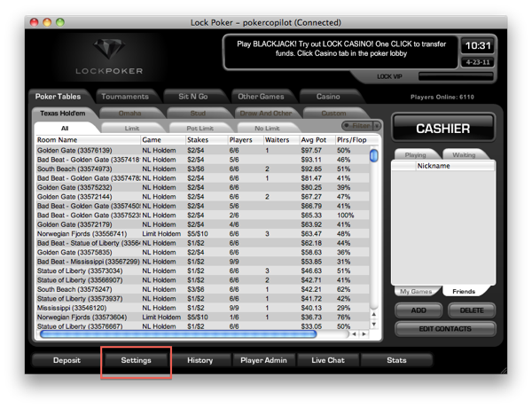Click the Blackjack promo banner message
Image resolution: width=532 pixels, height=408 pixels.
[x=341, y=49]
